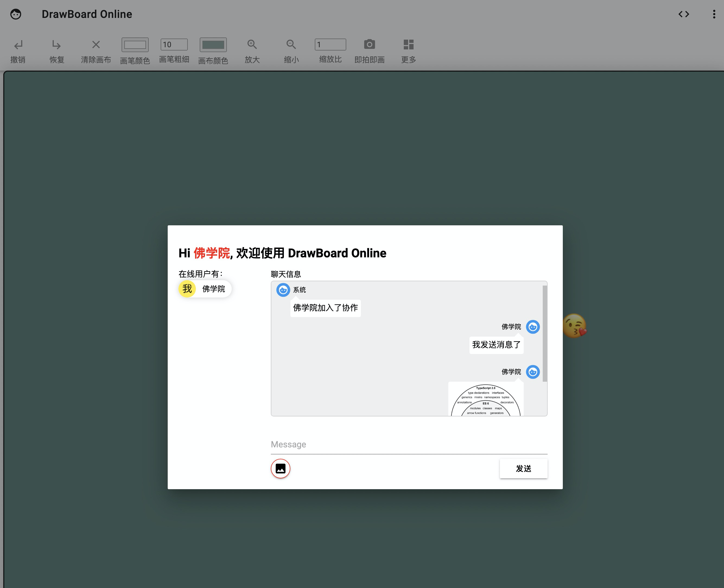The height and width of the screenshot is (588, 724).
Task: Open the canvas color (画布颜色) swatch
Action: [x=213, y=45]
